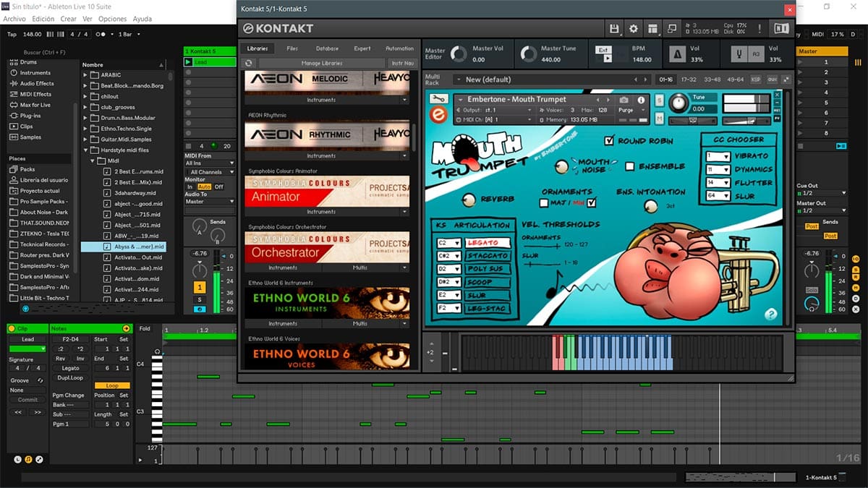The height and width of the screenshot is (488, 868).
Task: Click the Mouth Noise knob
Action: (561, 166)
